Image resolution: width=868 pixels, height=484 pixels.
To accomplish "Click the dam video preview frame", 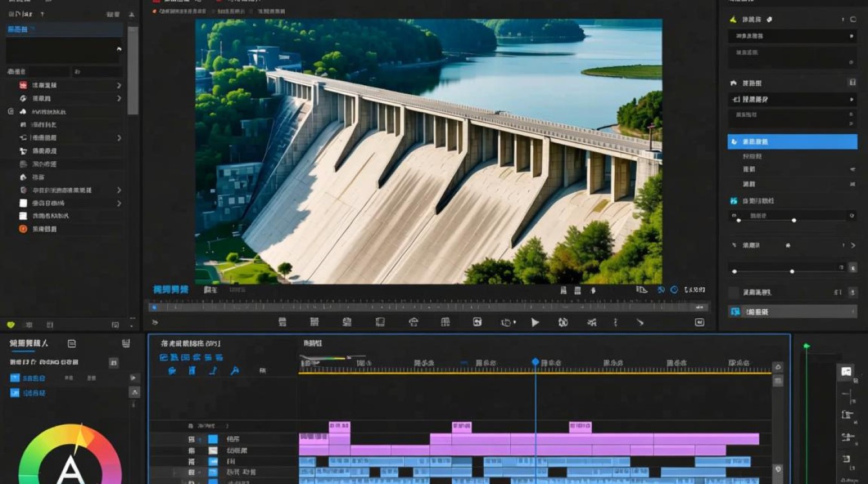I will [x=429, y=152].
